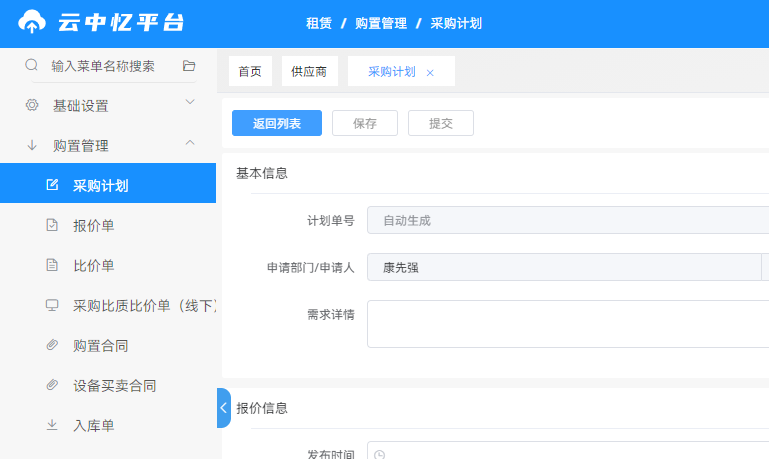
Task: Click the 提交 button
Action: click(441, 123)
